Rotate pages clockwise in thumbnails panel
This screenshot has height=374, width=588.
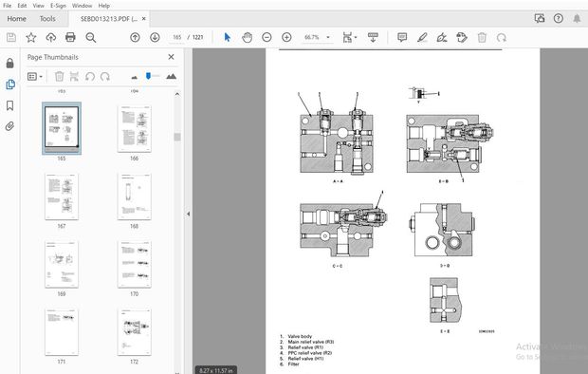[x=105, y=77]
